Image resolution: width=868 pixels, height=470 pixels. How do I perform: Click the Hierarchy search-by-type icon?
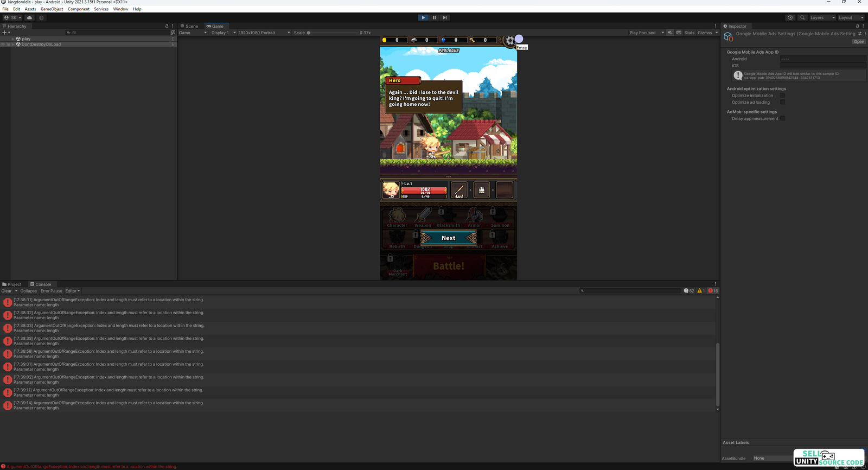[173, 33]
